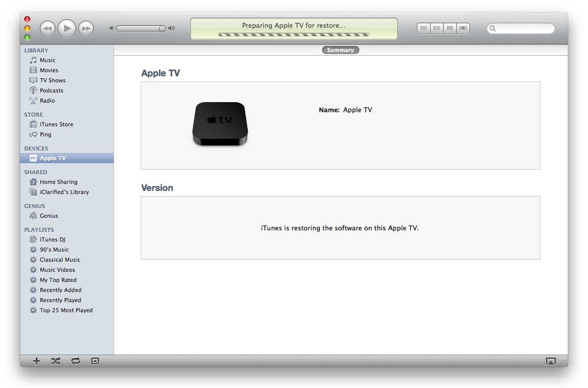
Task: Open Music library
Action: [67, 60]
